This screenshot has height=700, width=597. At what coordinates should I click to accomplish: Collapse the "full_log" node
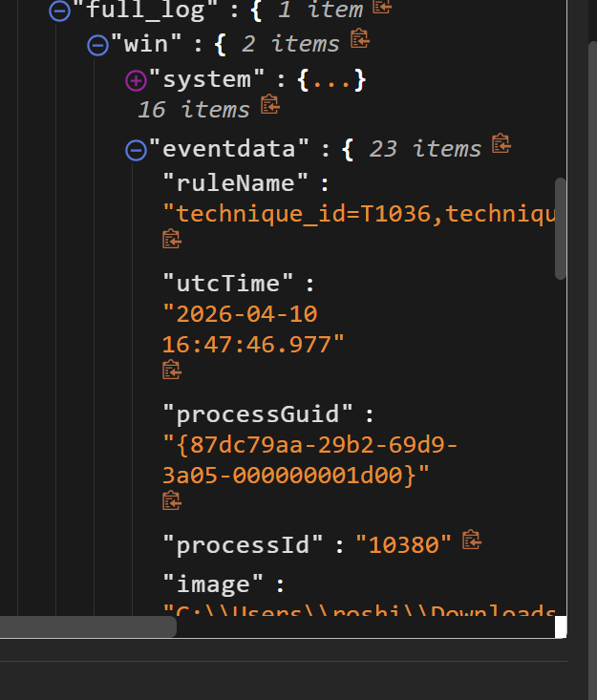tap(59, 11)
